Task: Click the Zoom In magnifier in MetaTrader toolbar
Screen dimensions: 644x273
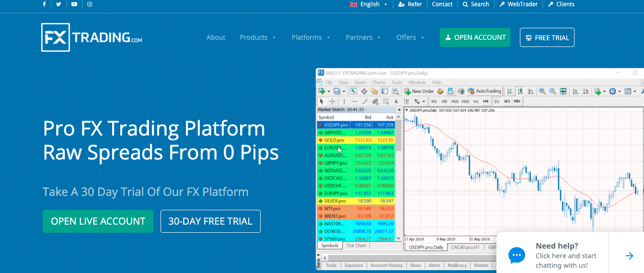Action: pyautogui.click(x=542, y=91)
